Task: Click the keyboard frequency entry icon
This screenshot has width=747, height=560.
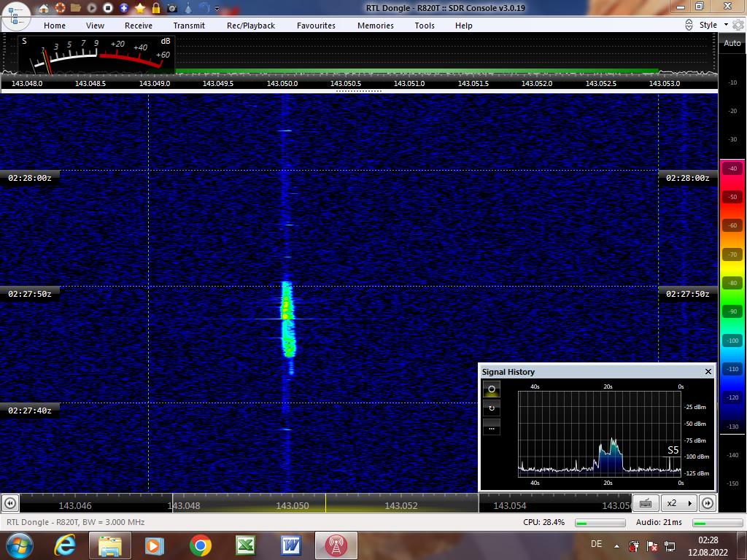Action: (x=646, y=503)
